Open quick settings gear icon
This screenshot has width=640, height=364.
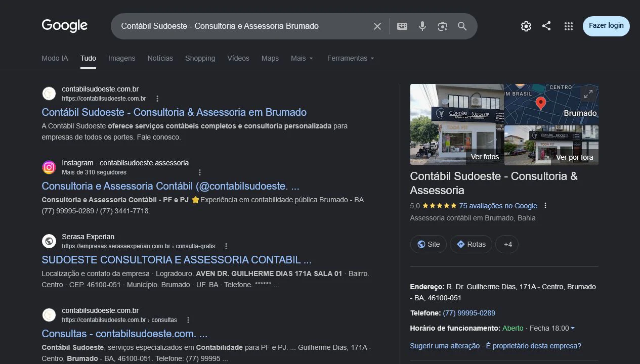coord(526,26)
